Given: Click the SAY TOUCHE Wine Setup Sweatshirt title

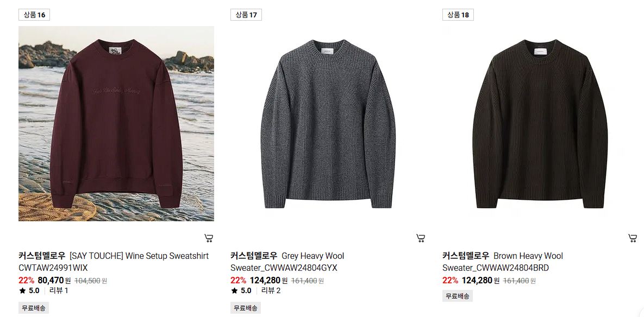Looking at the screenshot, I should point(114,262).
